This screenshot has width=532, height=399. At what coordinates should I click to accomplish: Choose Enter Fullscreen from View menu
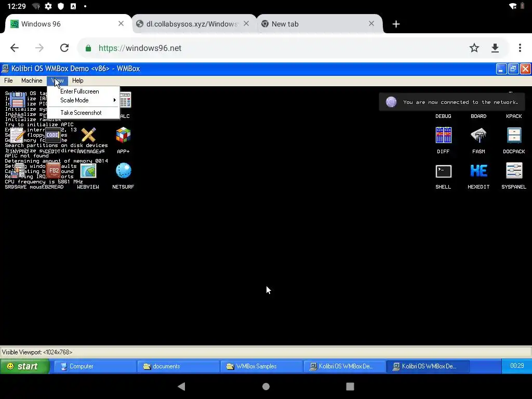click(x=84, y=91)
